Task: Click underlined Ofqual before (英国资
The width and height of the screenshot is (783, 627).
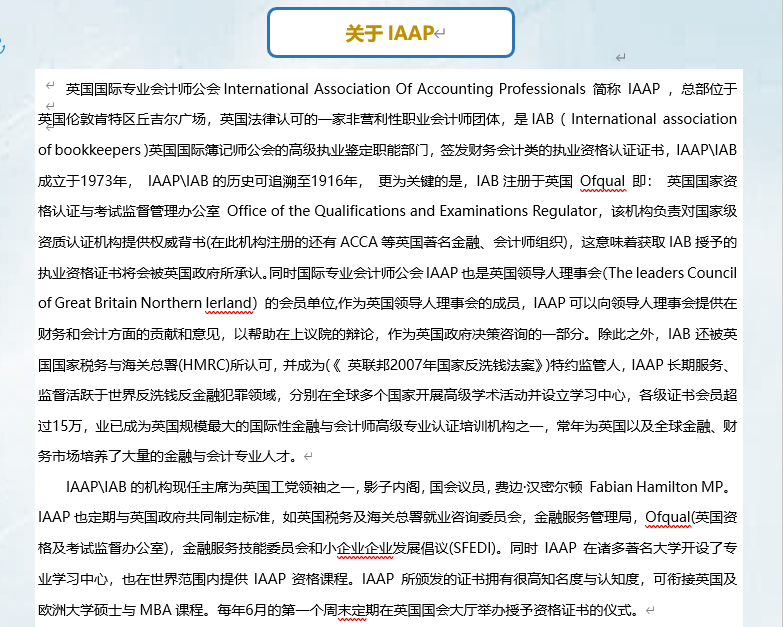Action: point(668,517)
